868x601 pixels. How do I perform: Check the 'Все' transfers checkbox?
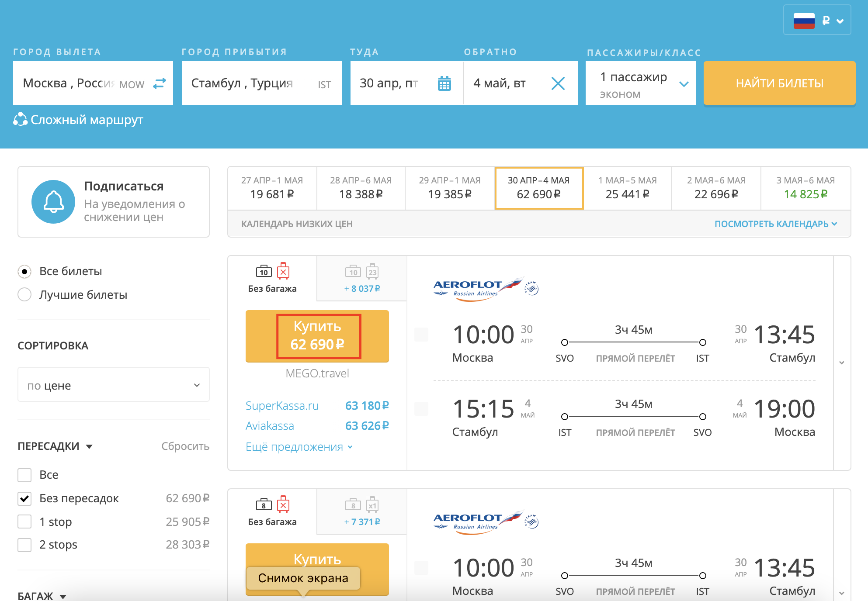click(x=24, y=475)
